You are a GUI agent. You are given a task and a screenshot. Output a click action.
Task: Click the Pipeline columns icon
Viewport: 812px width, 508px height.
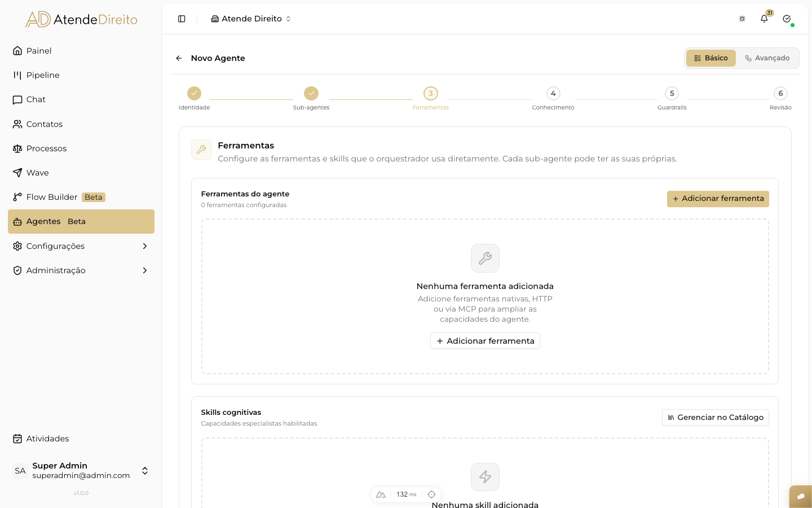[17, 75]
